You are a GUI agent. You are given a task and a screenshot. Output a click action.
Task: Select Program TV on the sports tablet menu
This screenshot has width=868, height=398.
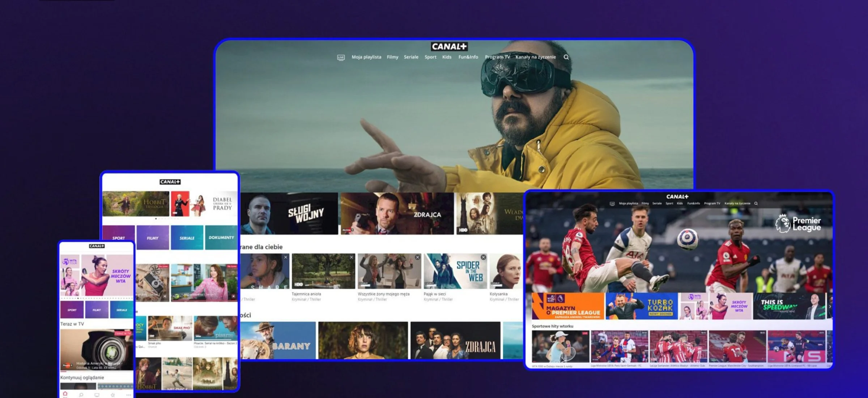[x=712, y=203]
